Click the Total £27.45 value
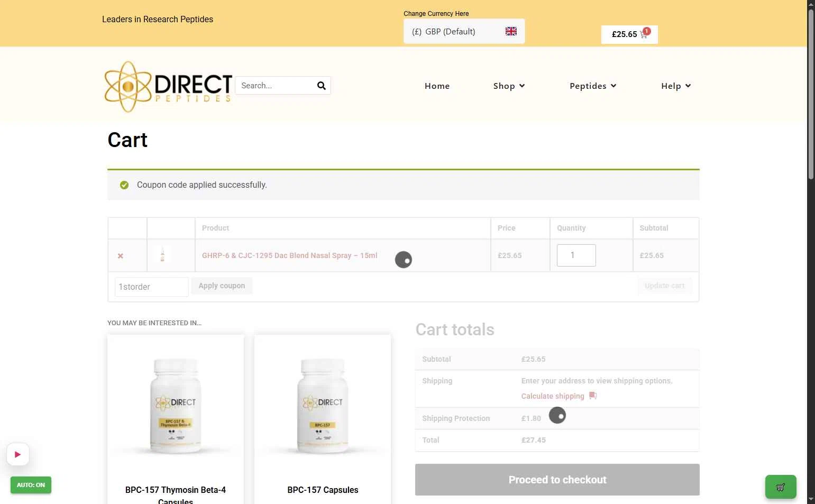Screen dimensions: 815x504 [x=534, y=440]
